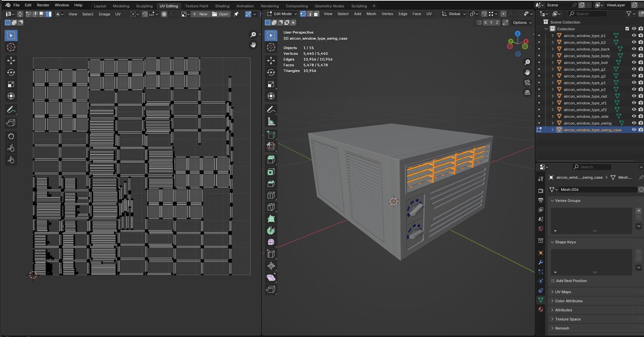Select the Rotate tool in UV editor toolbar

(x=11, y=72)
